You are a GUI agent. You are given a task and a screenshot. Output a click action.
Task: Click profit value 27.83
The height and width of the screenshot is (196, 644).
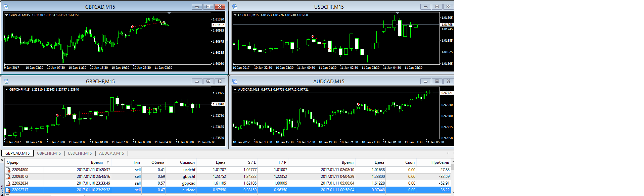coord(445,170)
